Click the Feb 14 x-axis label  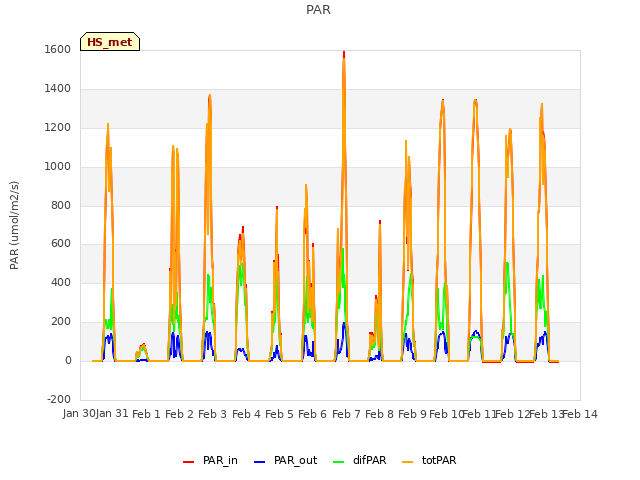pyautogui.click(x=580, y=414)
